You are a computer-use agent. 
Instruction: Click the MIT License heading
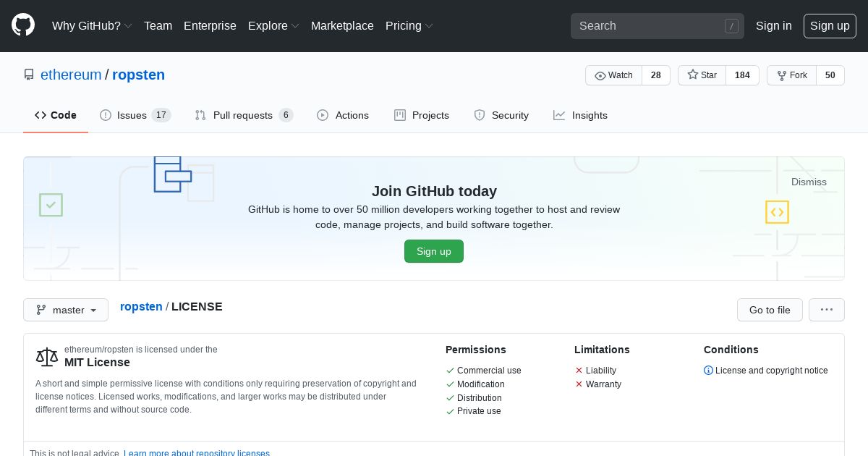coord(97,362)
